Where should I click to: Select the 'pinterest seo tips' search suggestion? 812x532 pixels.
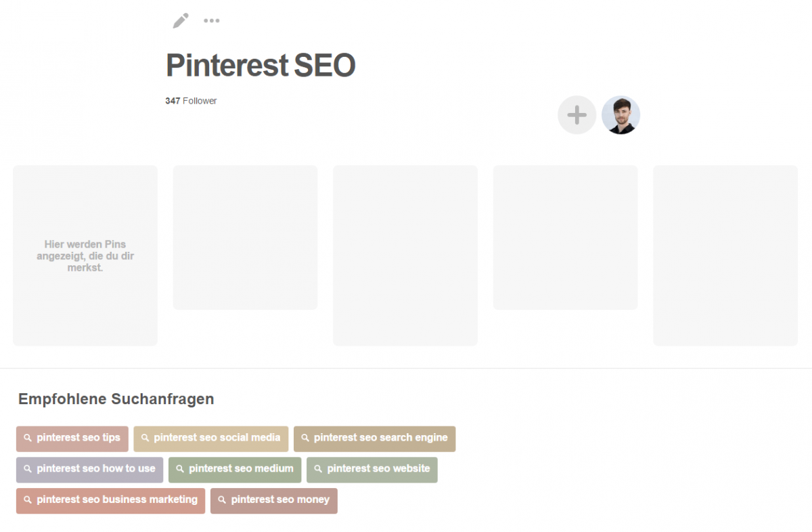click(72, 438)
